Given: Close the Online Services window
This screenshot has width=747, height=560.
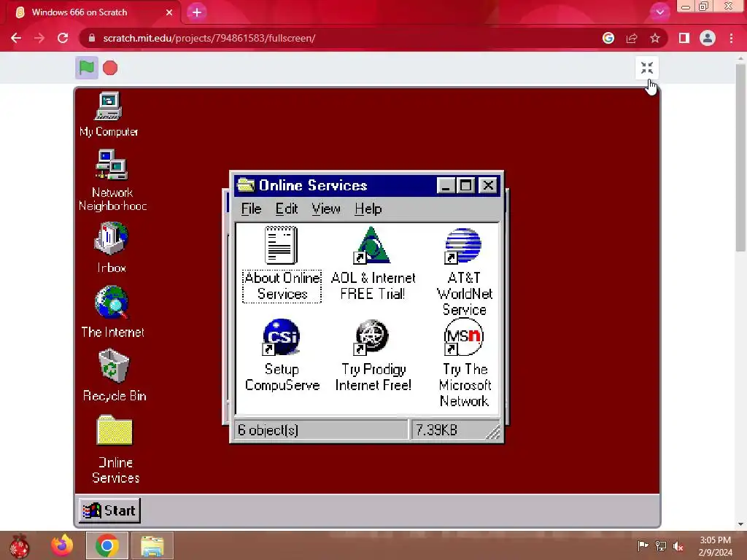Looking at the screenshot, I should click(x=488, y=185).
